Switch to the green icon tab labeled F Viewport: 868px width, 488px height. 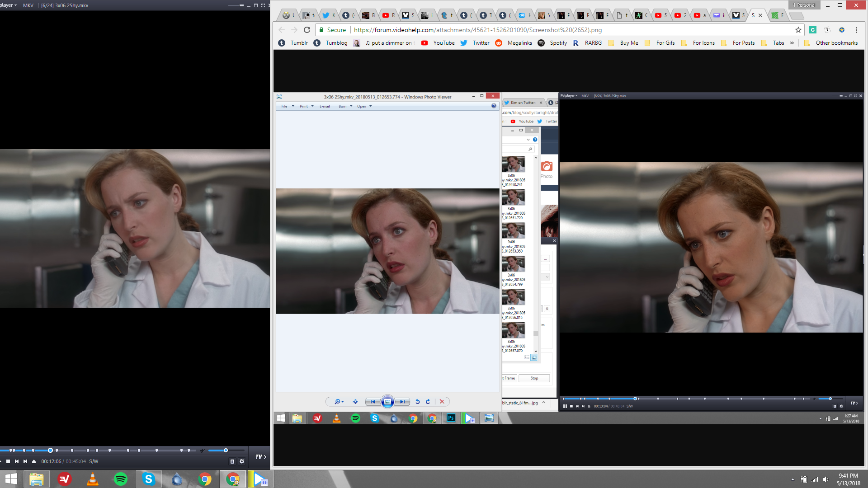pos(778,15)
